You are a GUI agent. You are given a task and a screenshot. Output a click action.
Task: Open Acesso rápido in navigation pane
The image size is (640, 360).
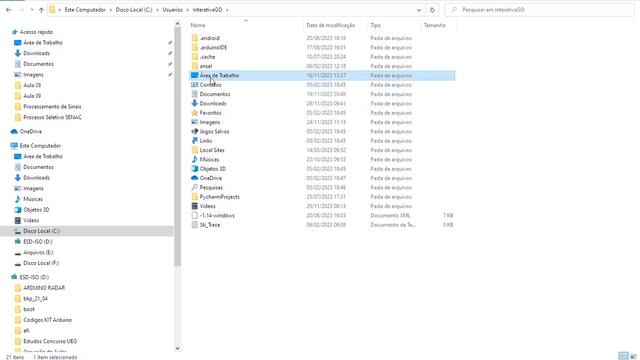pyautogui.click(x=36, y=32)
